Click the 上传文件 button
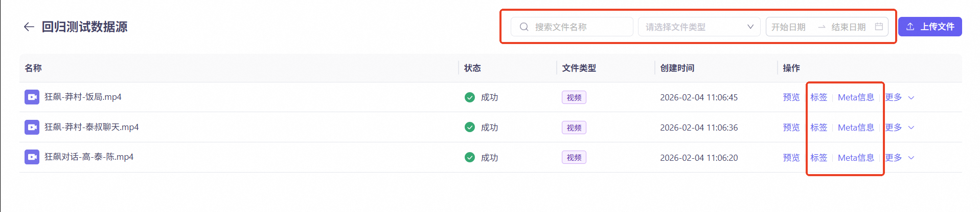 point(930,27)
